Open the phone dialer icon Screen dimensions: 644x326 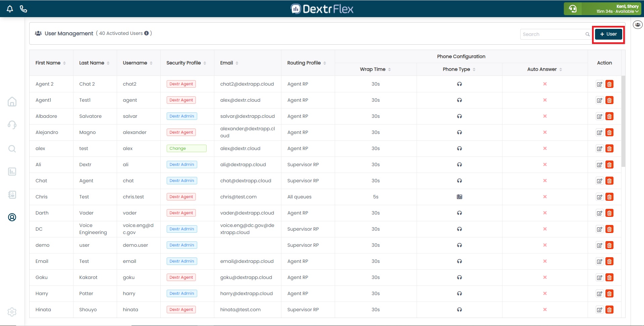click(23, 9)
